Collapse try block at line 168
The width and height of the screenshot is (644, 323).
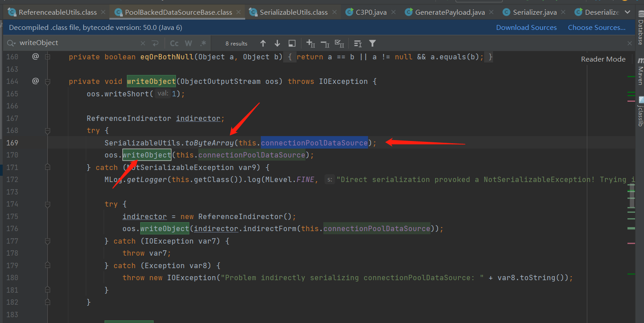click(47, 131)
